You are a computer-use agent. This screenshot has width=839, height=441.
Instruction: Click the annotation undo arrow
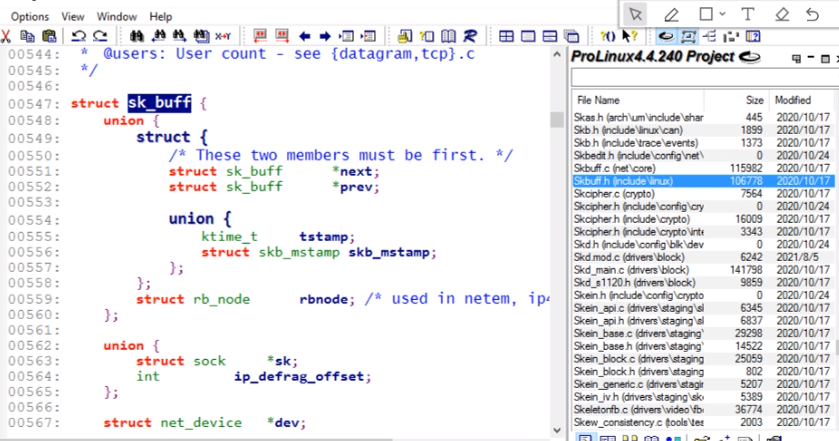coord(812,14)
